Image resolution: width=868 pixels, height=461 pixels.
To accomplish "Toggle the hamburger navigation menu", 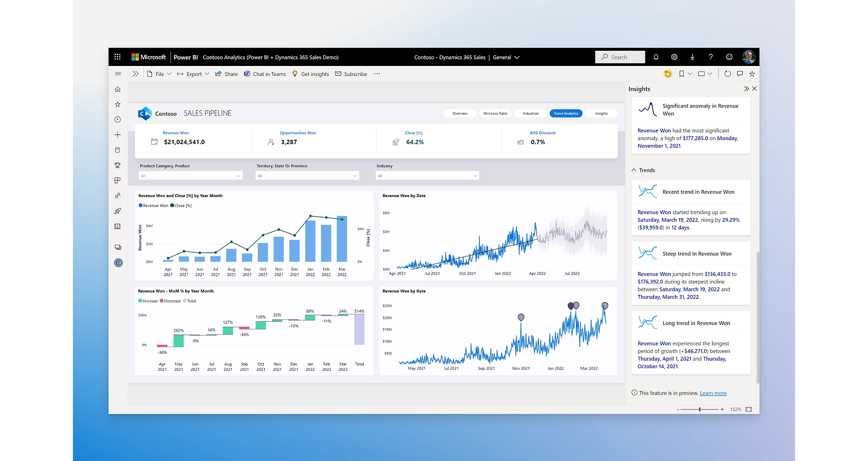I will coord(118,74).
